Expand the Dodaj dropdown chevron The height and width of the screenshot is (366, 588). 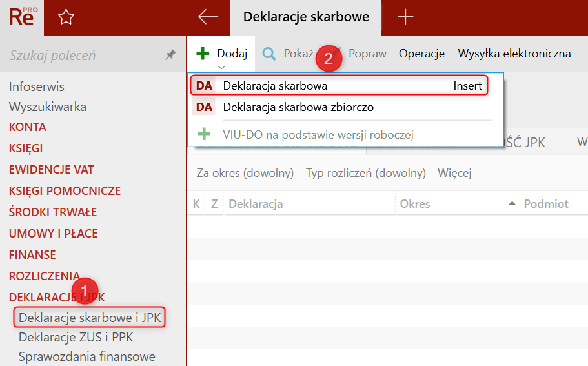point(221,68)
